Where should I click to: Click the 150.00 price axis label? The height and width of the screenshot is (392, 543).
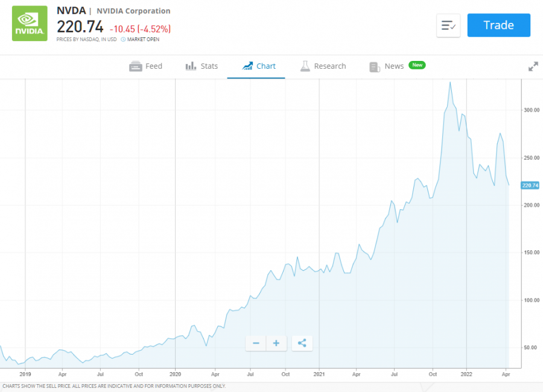[532, 253]
